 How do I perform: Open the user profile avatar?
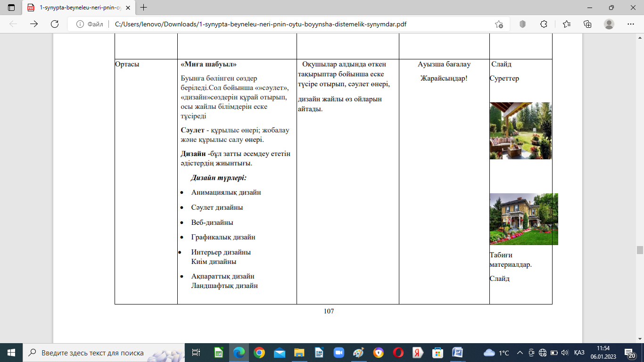(x=609, y=24)
